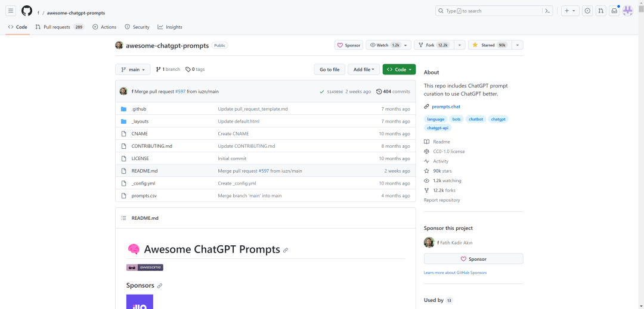Switch to the Actions tab
Screen dimensions: 644x309
coord(104,27)
